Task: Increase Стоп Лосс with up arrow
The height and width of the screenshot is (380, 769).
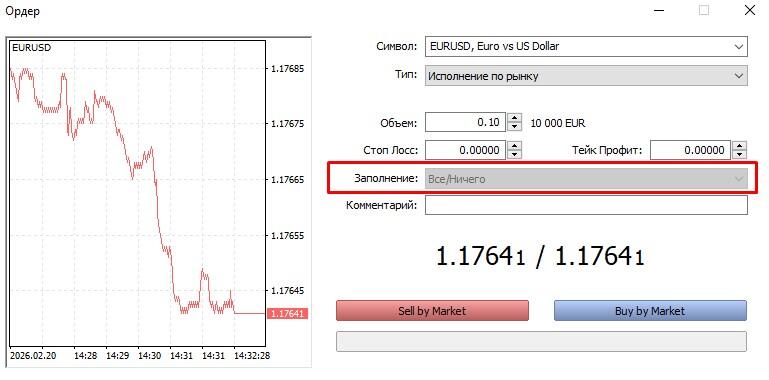Action: (x=514, y=146)
